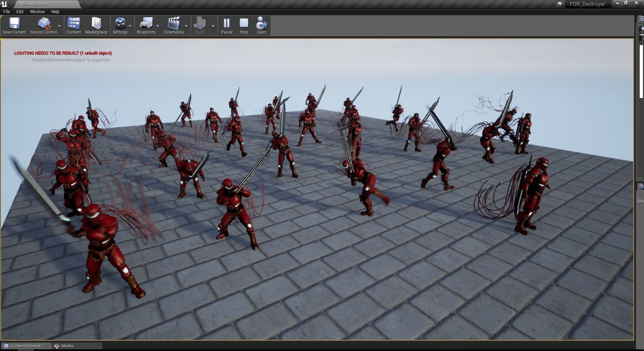Screen dimensions: 644x351
Task: Expand the Settings dropdown arrow
Action: (130, 26)
